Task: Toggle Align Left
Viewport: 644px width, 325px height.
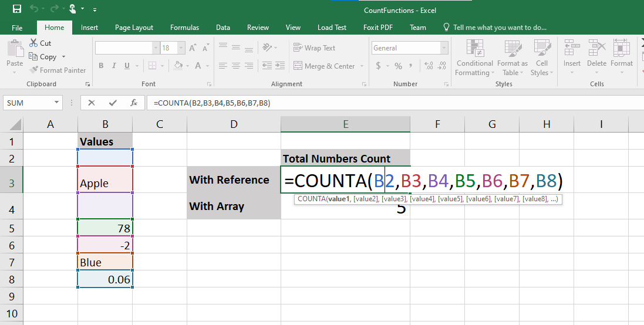Action: 223,66
